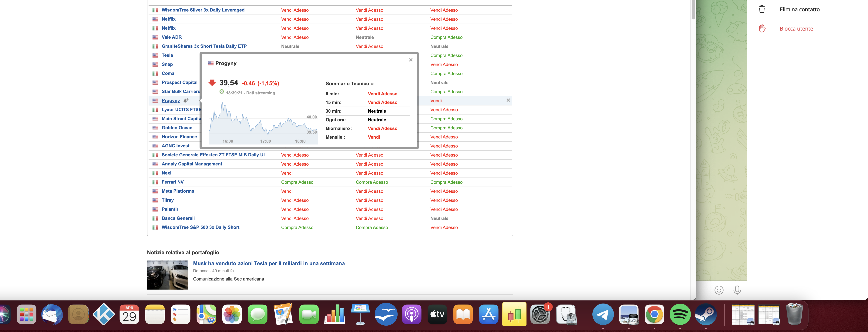Open Sommario Tecnico link in Progyny popup
The image size is (868, 332).
click(x=349, y=84)
